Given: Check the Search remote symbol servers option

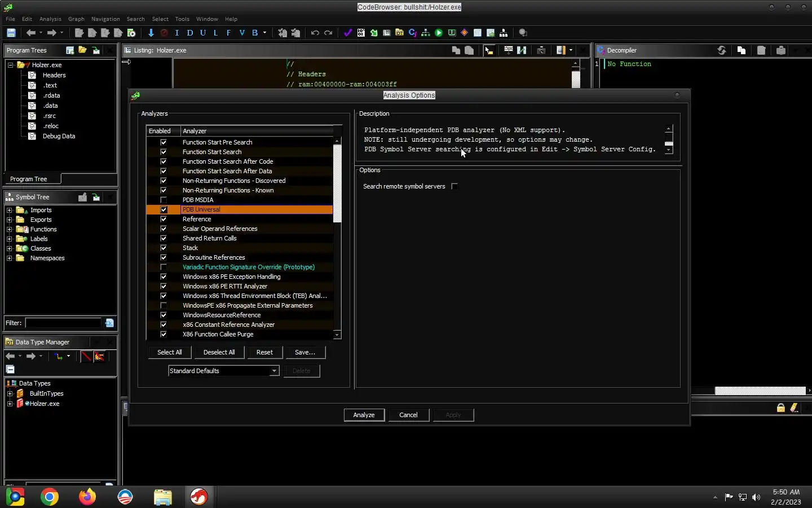Looking at the screenshot, I should 454,186.
